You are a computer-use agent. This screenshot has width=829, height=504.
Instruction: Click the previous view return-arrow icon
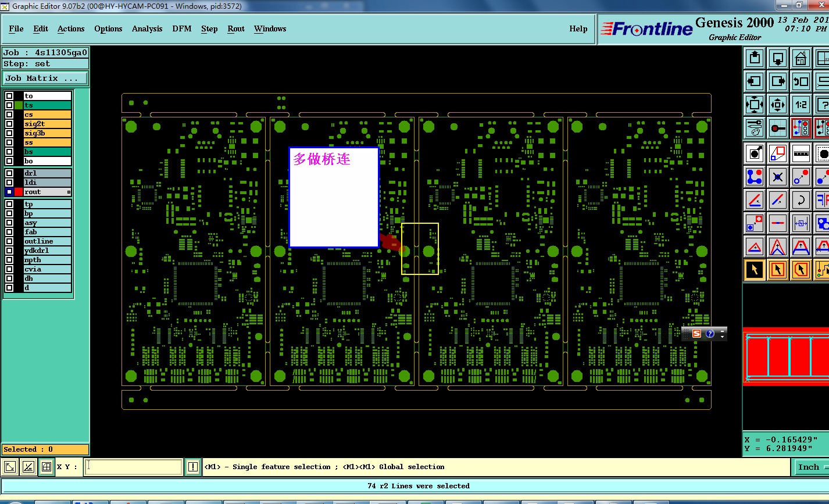(801, 81)
